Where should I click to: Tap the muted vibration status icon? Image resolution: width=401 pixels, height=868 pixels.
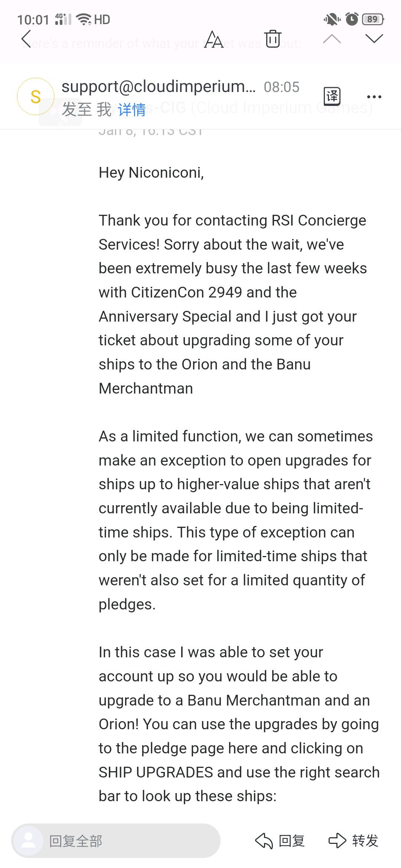coord(332,19)
